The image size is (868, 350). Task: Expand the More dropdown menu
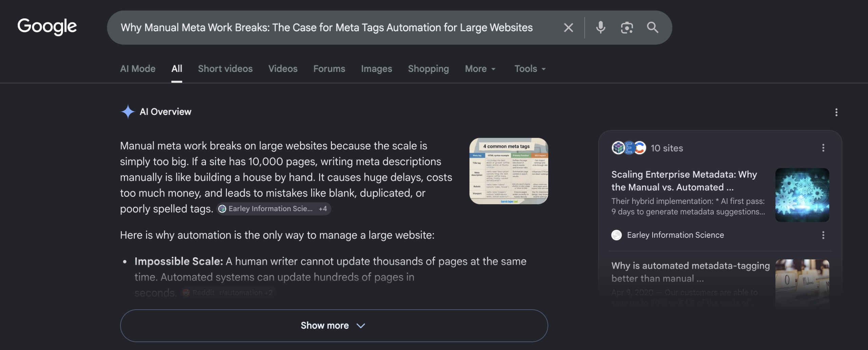point(480,69)
